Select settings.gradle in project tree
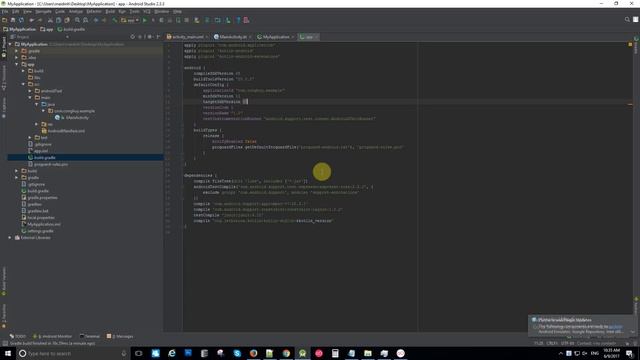Viewport: 640px width, 360px height. [38, 231]
